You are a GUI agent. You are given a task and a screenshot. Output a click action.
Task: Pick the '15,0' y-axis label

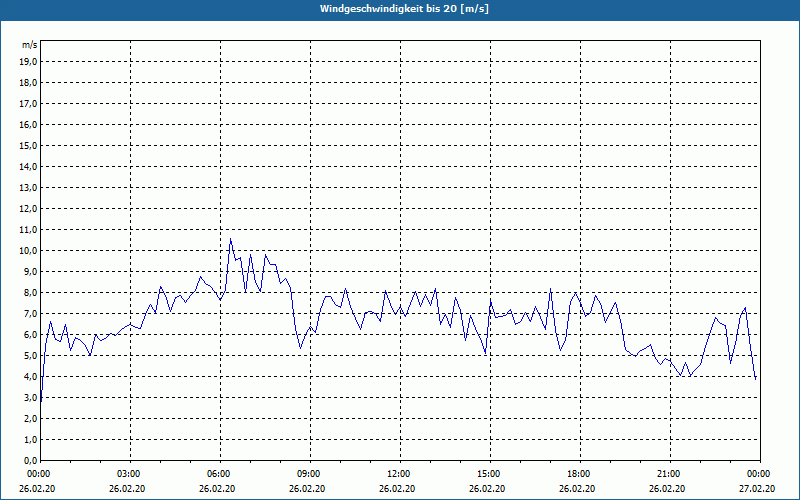[x=29, y=145]
